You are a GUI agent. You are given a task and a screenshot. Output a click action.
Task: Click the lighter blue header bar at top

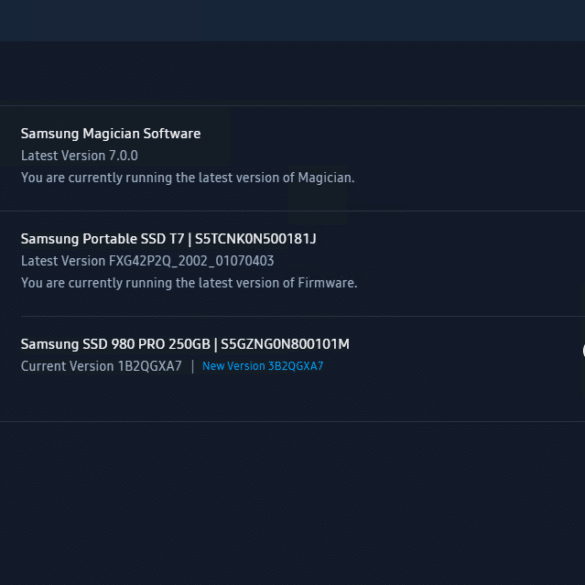292,21
